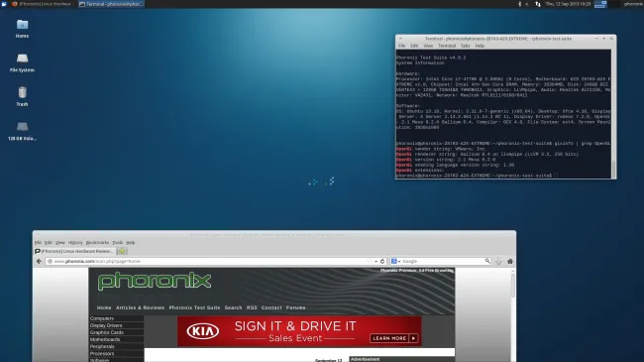Click the Learn More button on Kia ad
Image resolution: width=644 pixels, height=362 pixels.
pyautogui.click(x=394, y=338)
